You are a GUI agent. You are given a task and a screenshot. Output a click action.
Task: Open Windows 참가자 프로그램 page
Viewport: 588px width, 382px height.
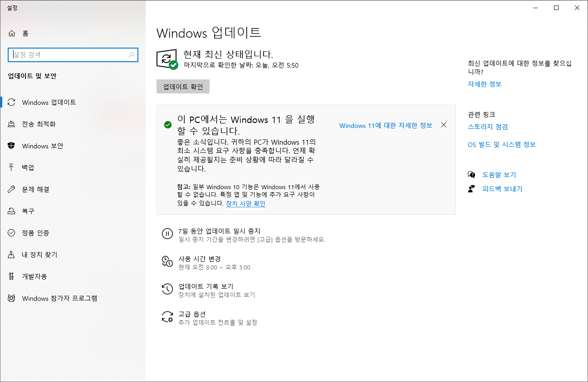tap(73, 299)
